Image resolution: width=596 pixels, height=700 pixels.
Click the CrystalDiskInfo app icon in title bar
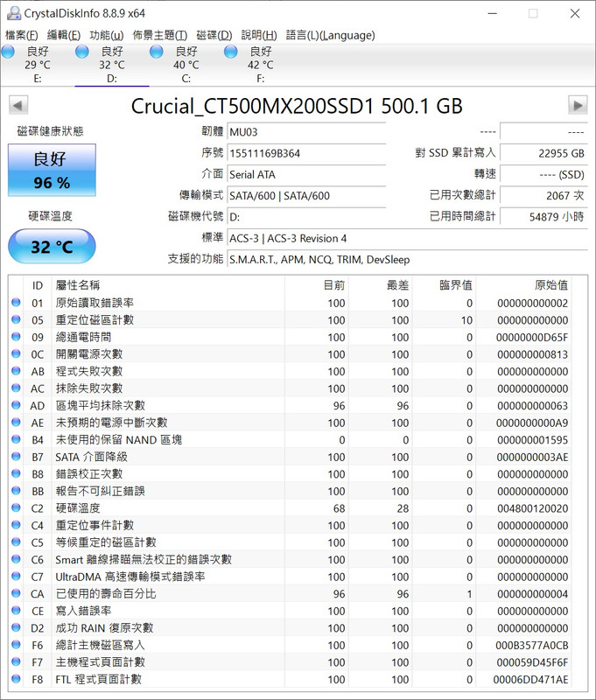tap(13, 13)
